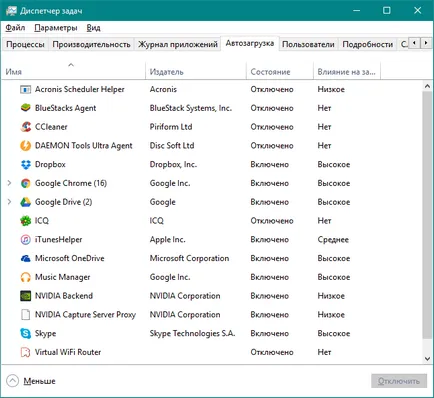This screenshot has height=398, width=434.
Task: Click the Music Manager headphones icon
Action: tap(25, 277)
